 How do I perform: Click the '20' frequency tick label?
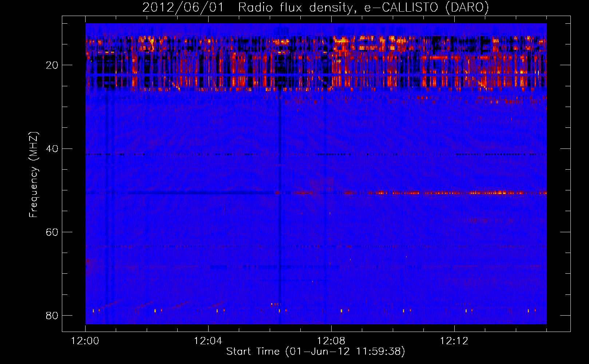[52, 65]
